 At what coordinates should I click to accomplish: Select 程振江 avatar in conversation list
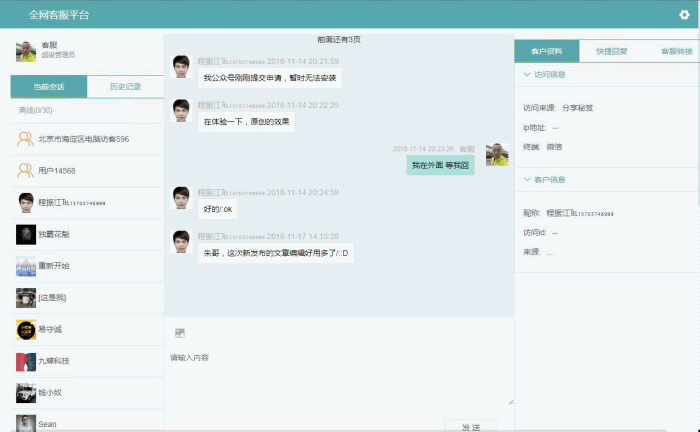26,203
